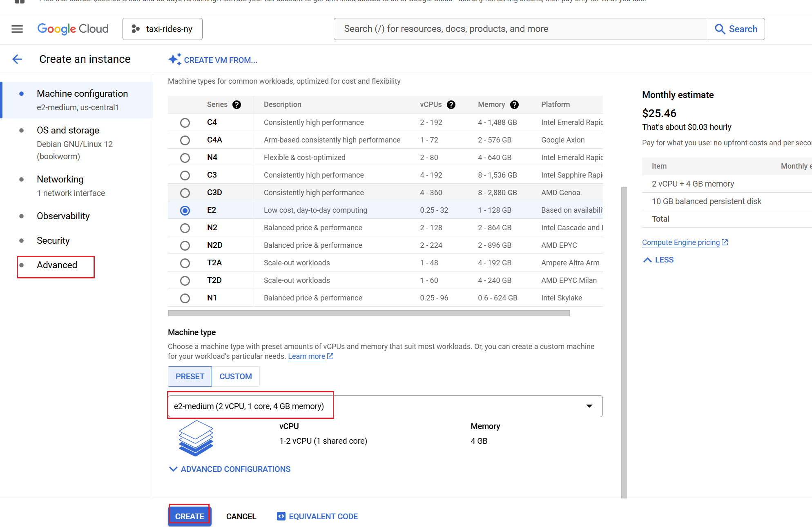The image size is (812, 527).
Task: Click the Memory help question icon
Action: 514,105
